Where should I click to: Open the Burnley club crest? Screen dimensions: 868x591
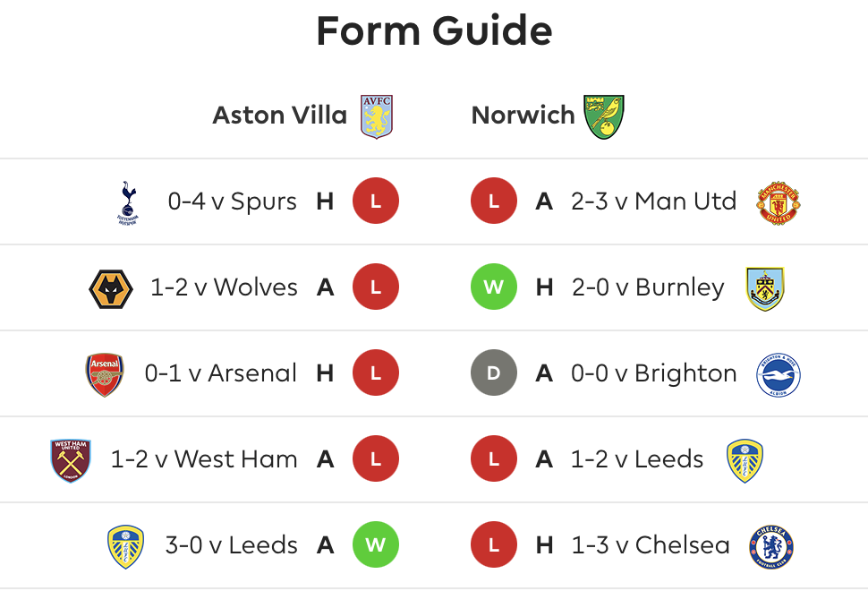764,288
